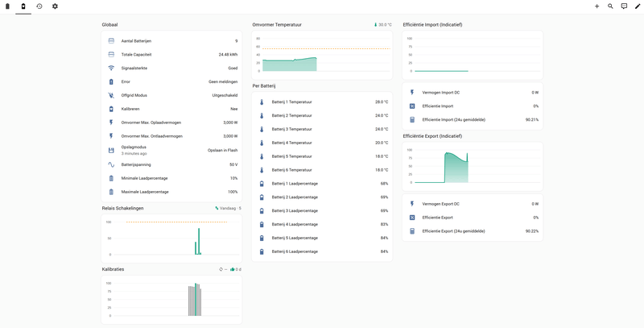Viewport: 644px width, 328px height.
Task: Click the Batterij 1 Temperatuur thermometer icon
Action: pyautogui.click(x=262, y=102)
